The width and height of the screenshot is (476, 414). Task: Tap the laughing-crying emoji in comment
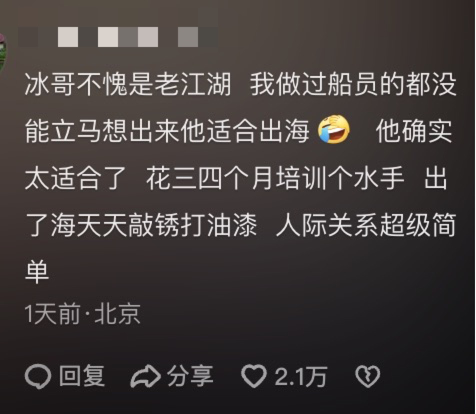[x=334, y=130]
